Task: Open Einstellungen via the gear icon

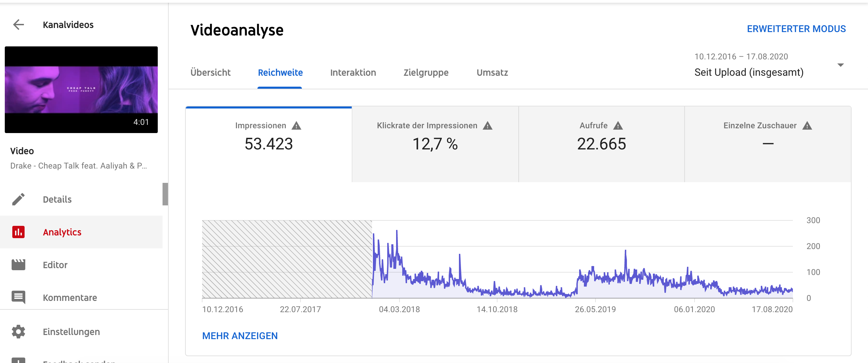Action: click(18, 332)
